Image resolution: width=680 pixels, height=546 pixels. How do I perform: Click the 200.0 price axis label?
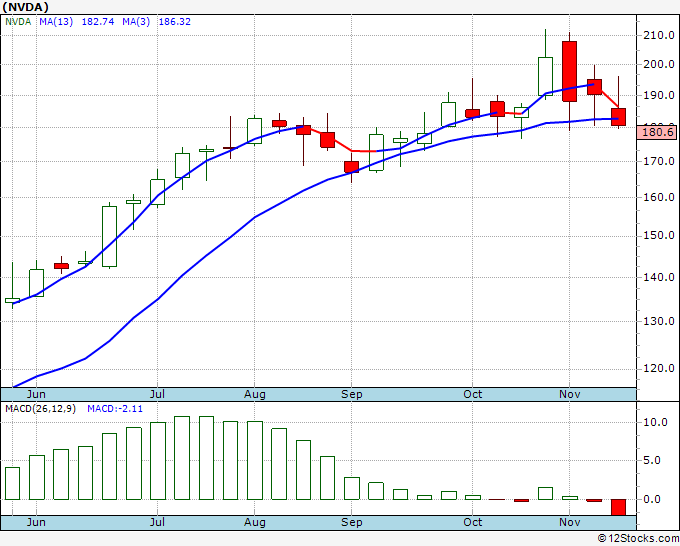(x=658, y=64)
